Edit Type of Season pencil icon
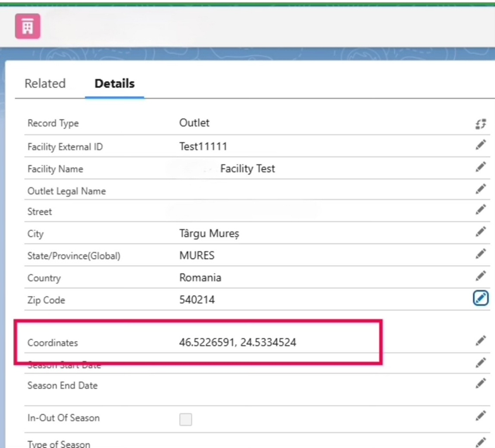Screen dimensions: 495x448 click(480, 442)
